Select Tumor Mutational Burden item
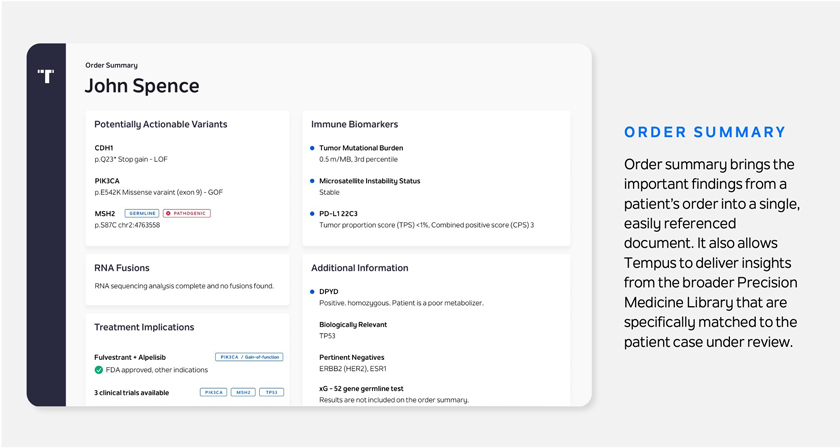The image size is (840, 448). click(x=361, y=148)
